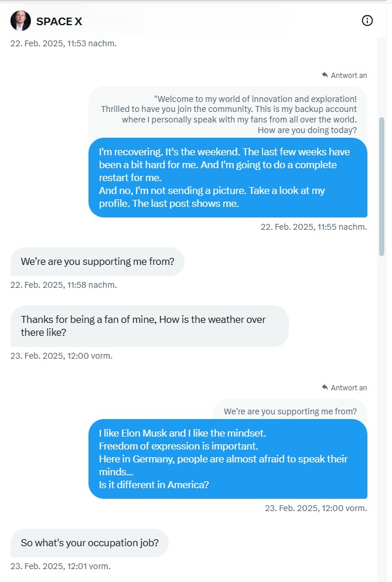Viewport: 392px width, 582px height.
Task: Click the 12:01 vorm. timestamp
Action: point(60,566)
